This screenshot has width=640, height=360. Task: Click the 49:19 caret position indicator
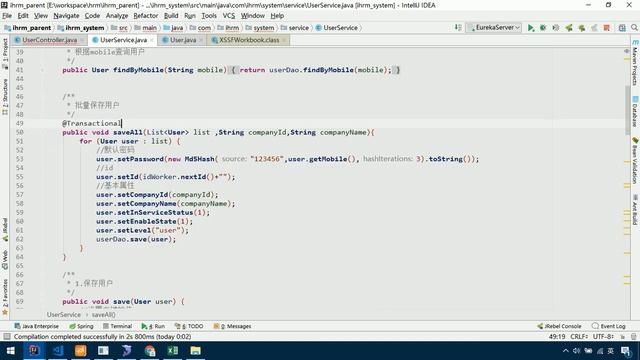pos(557,337)
